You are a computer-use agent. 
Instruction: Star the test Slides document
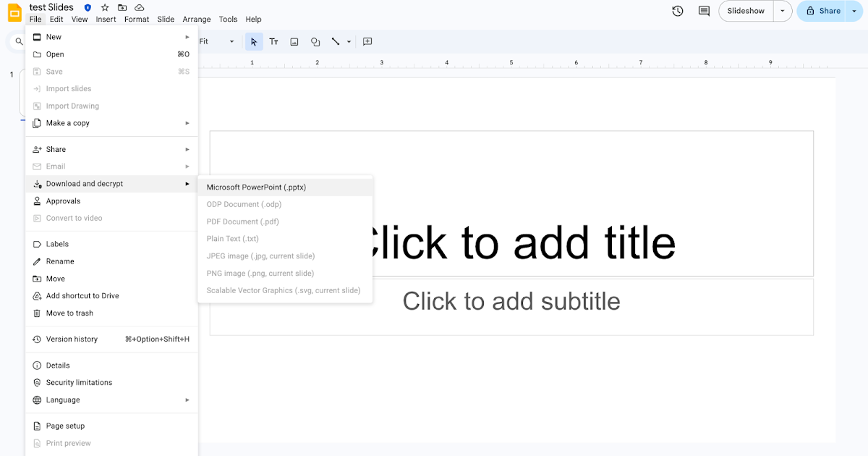tap(103, 7)
